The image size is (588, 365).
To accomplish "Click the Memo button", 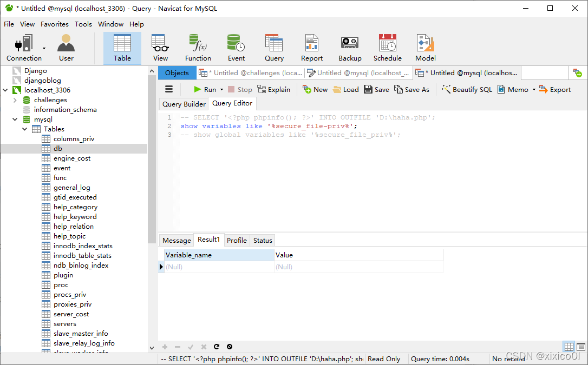I will click(513, 89).
